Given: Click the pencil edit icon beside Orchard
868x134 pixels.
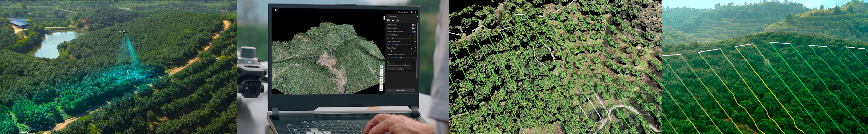Looking at the screenshot, I should point(417,16).
